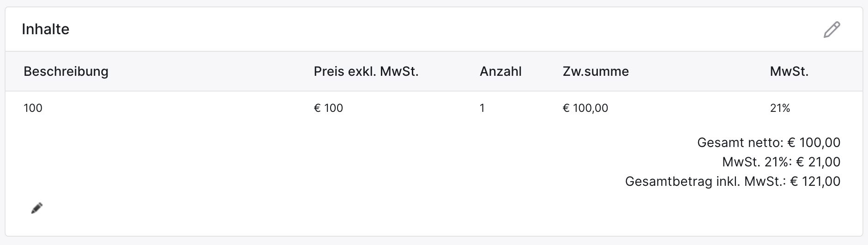Click the small solid pencil icon below the table
The width and height of the screenshot is (868, 245).
coord(37,208)
